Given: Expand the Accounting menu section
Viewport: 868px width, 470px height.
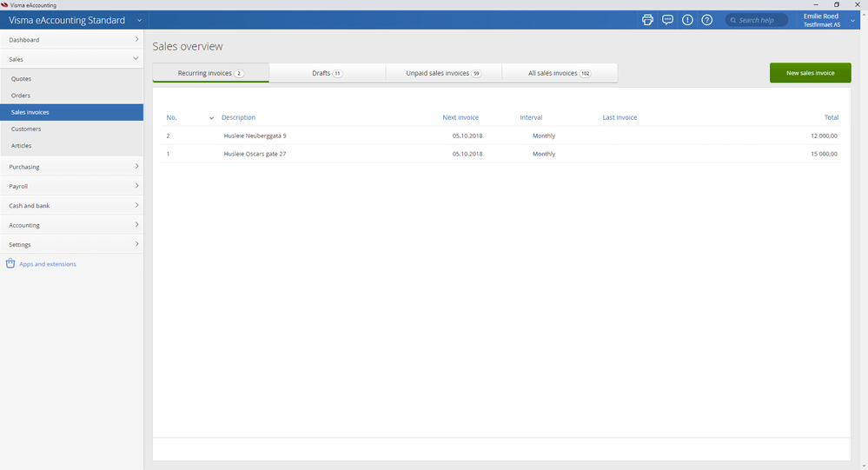Looking at the screenshot, I should [x=72, y=225].
